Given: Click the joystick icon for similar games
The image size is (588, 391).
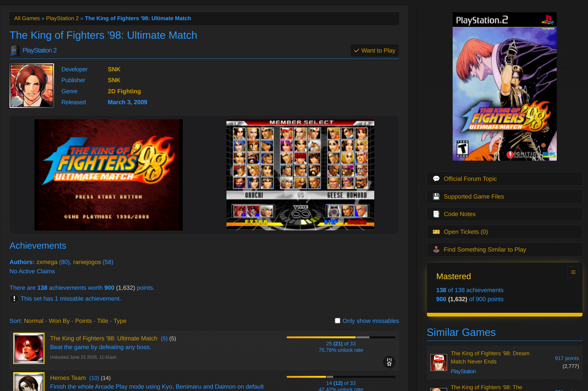Looking at the screenshot, I should coord(436,249).
